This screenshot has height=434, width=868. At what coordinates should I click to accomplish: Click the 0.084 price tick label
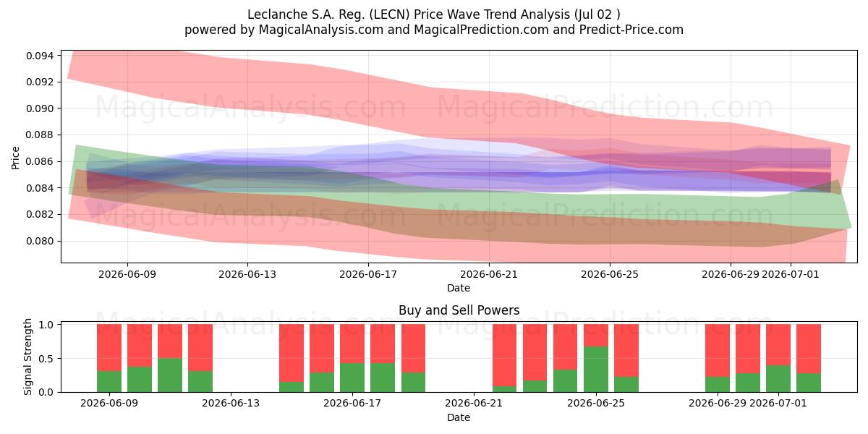tap(41, 188)
